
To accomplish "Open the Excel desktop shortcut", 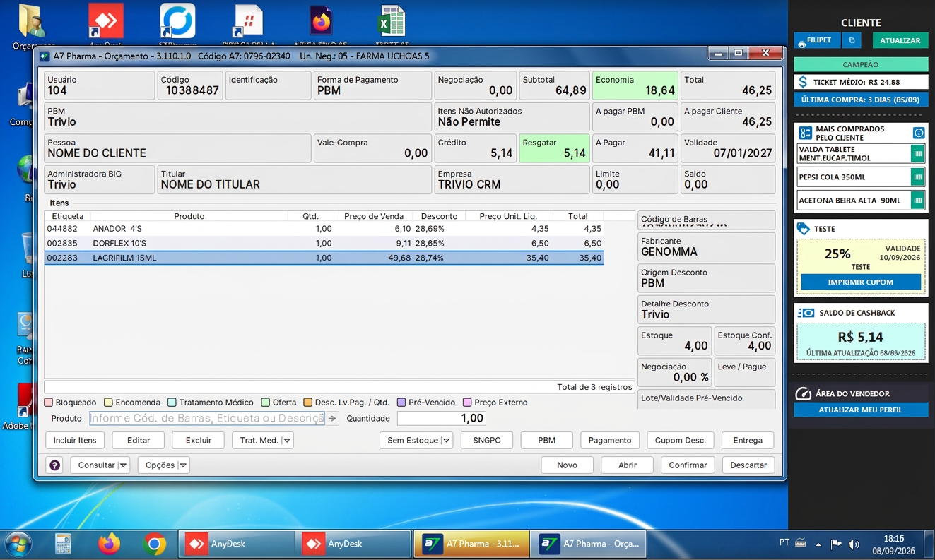I will coord(392,22).
